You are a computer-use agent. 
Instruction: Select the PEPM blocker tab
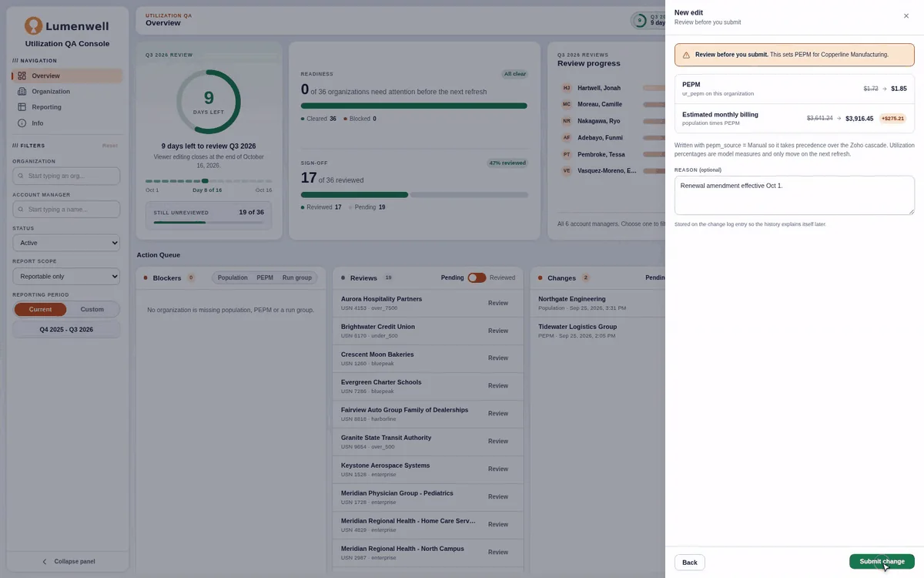[265, 277]
